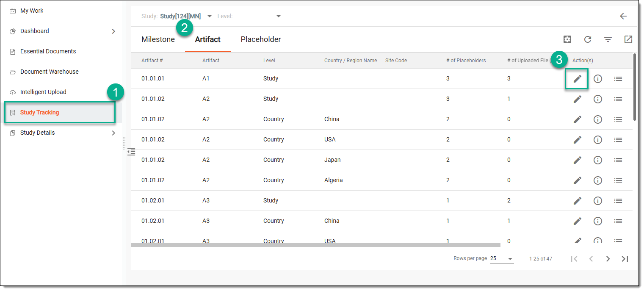The image size is (644, 291).
Task: Refresh the artifact table
Action: tap(588, 39)
